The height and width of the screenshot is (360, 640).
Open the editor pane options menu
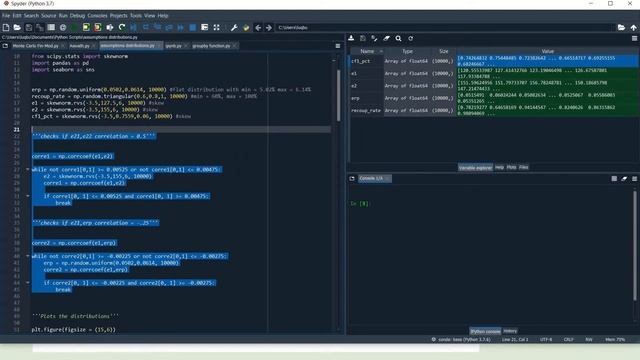tap(338, 46)
